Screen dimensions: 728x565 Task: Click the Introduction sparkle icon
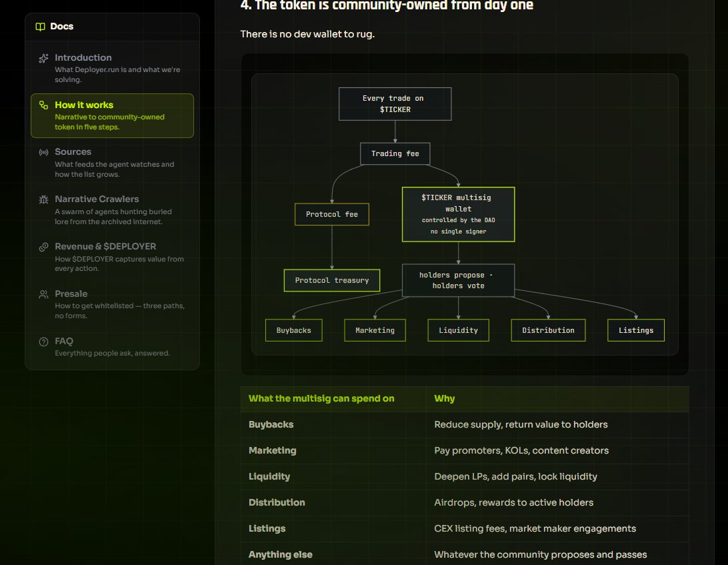click(x=43, y=58)
